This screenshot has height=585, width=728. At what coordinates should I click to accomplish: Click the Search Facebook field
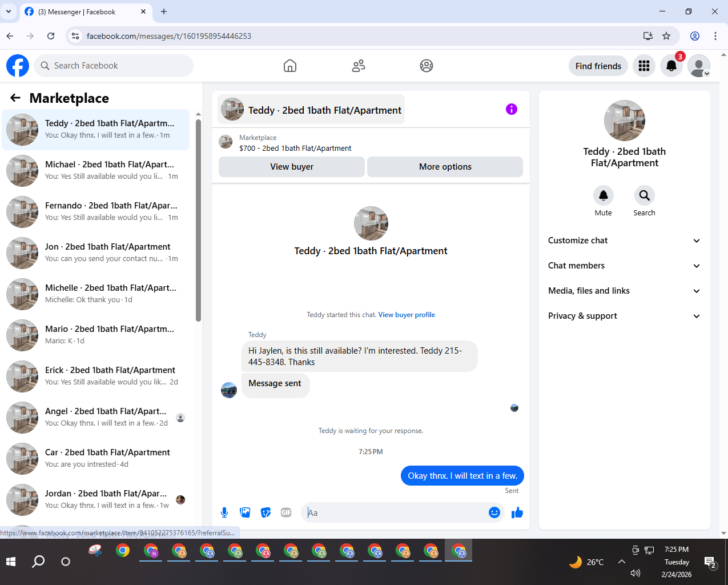[x=114, y=66]
